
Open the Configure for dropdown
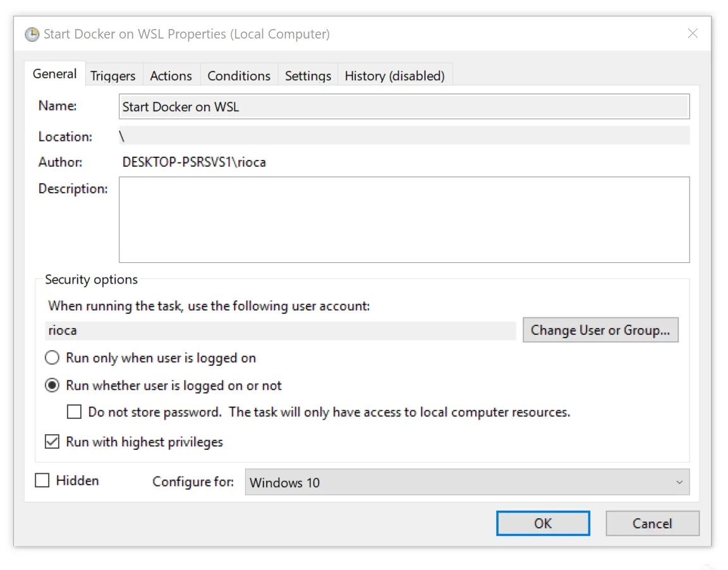coord(466,482)
